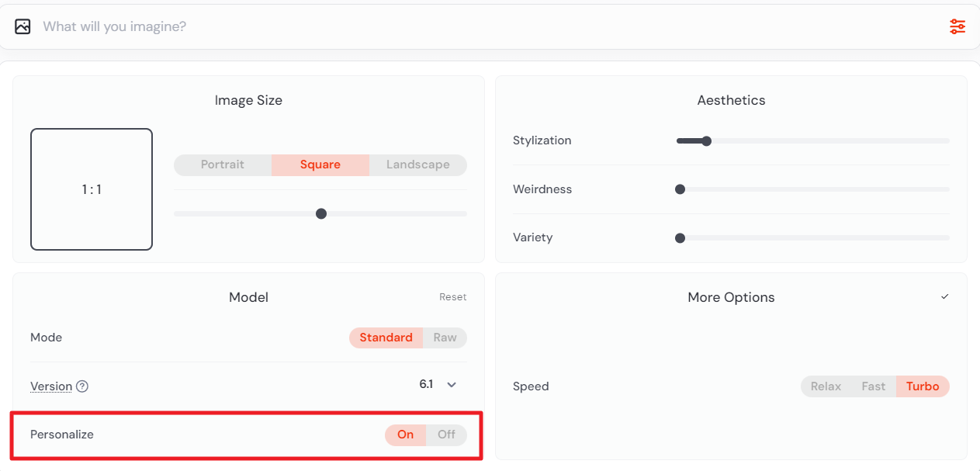Click the image upload icon in prompt bar
Image resolution: width=980 pixels, height=471 pixels.
[x=23, y=26]
